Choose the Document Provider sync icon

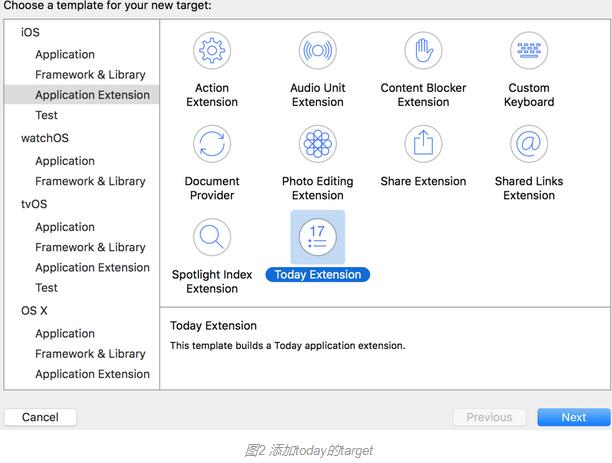tap(212, 144)
